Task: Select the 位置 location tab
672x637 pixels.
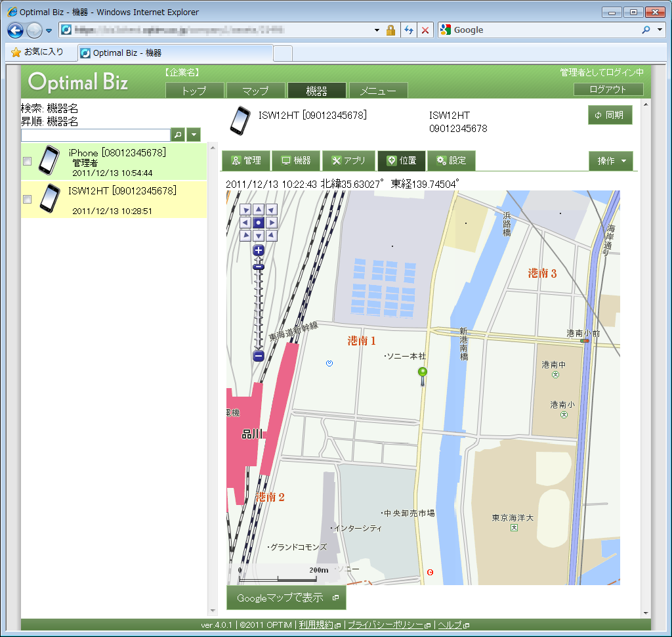Action: click(x=402, y=161)
